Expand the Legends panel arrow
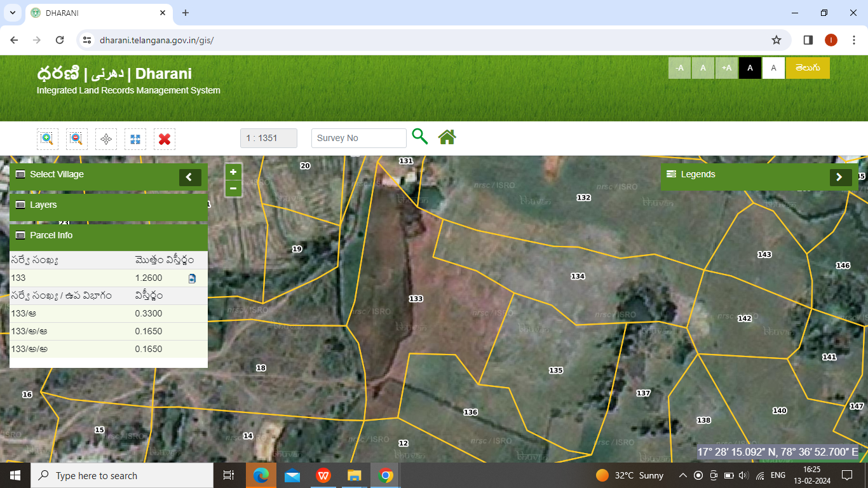 pos(840,177)
